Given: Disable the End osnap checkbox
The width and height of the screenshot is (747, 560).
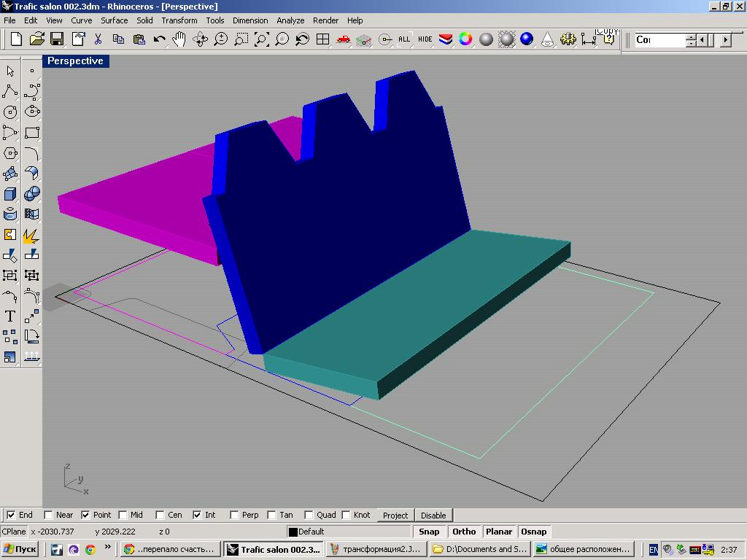Looking at the screenshot, I should [x=11, y=515].
